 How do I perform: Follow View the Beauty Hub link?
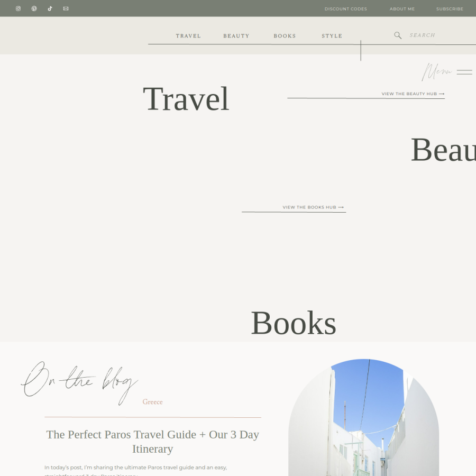pos(413,94)
